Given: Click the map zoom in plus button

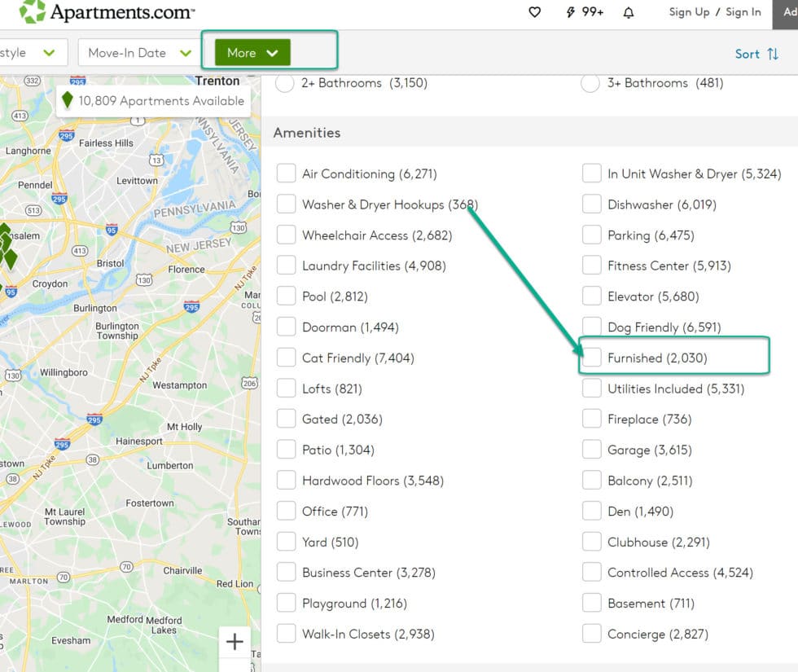Looking at the screenshot, I should point(235,642).
